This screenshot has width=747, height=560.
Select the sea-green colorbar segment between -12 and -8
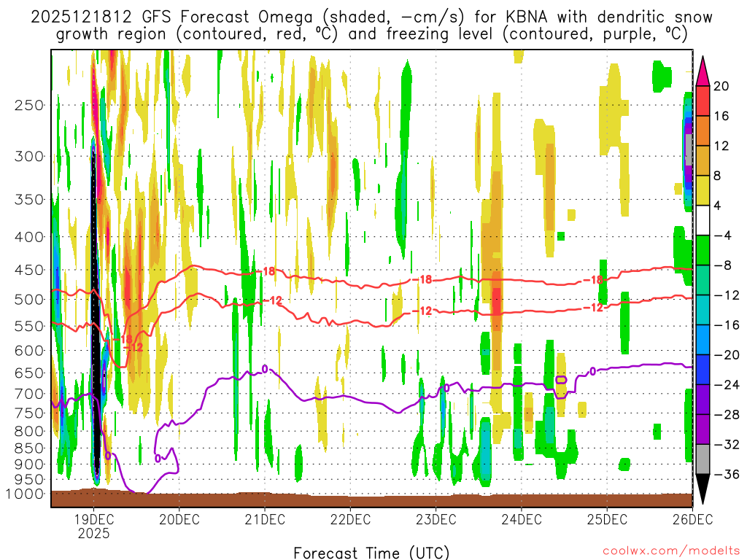(703, 280)
